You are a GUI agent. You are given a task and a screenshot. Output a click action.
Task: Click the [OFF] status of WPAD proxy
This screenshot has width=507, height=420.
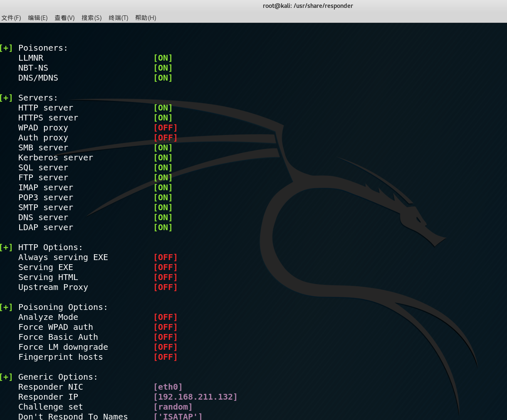[x=166, y=128]
